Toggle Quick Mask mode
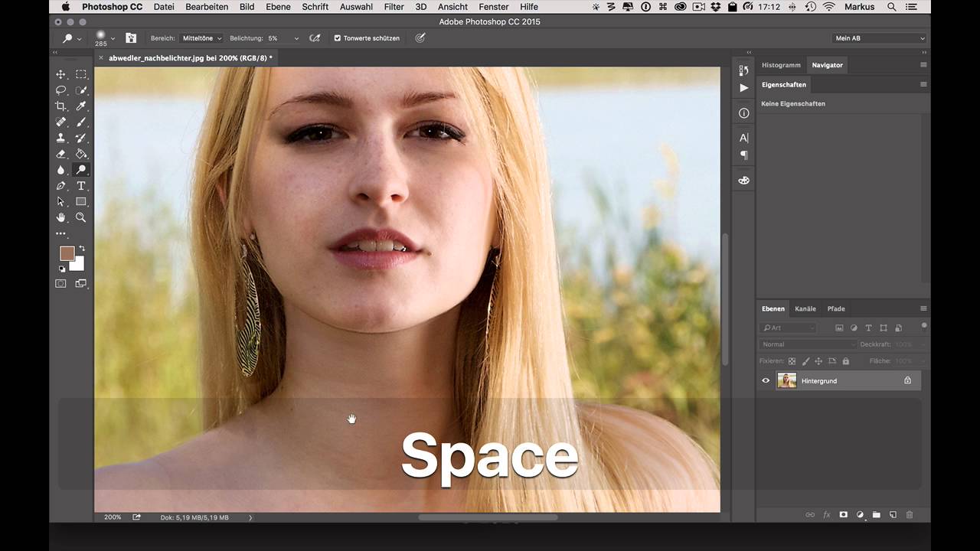The width and height of the screenshot is (980, 551). tap(60, 283)
